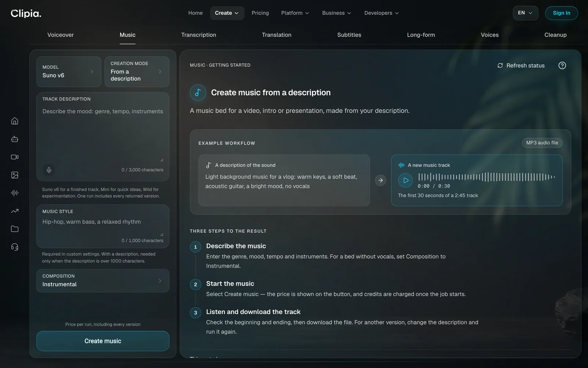588x368 pixels.
Task: Click the Create music button
Action: (x=103, y=341)
